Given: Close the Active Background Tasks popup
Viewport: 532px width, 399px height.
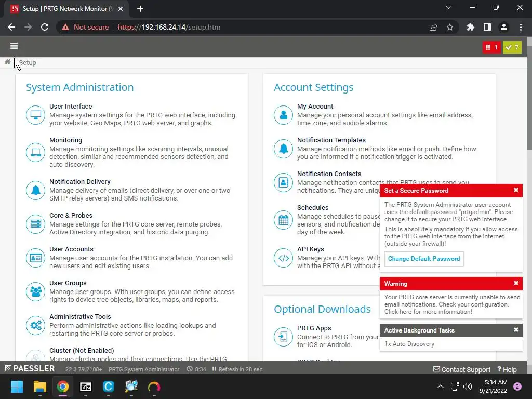Looking at the screenshot, I should (x=516, y=330).
